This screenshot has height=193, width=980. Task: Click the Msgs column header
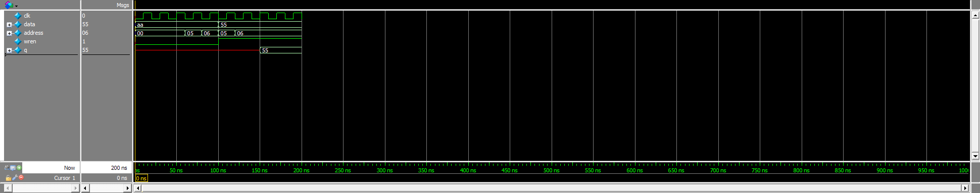(123, 5)
